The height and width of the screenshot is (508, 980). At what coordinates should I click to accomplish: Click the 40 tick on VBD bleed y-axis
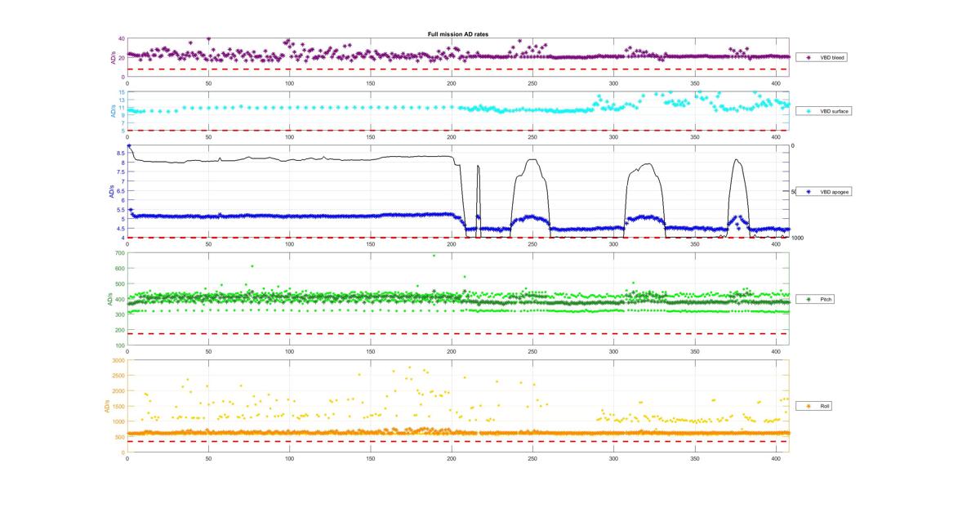(x=121, y=39)
